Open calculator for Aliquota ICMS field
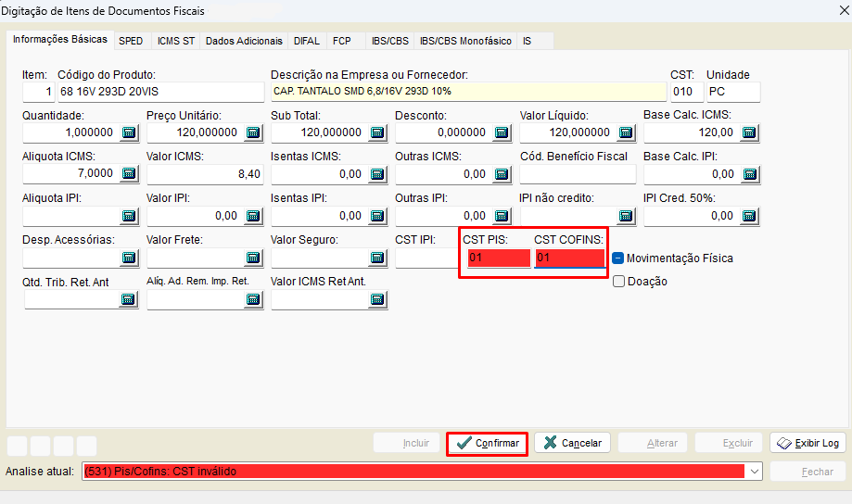 pyautogui.click(x=129, y=174)
